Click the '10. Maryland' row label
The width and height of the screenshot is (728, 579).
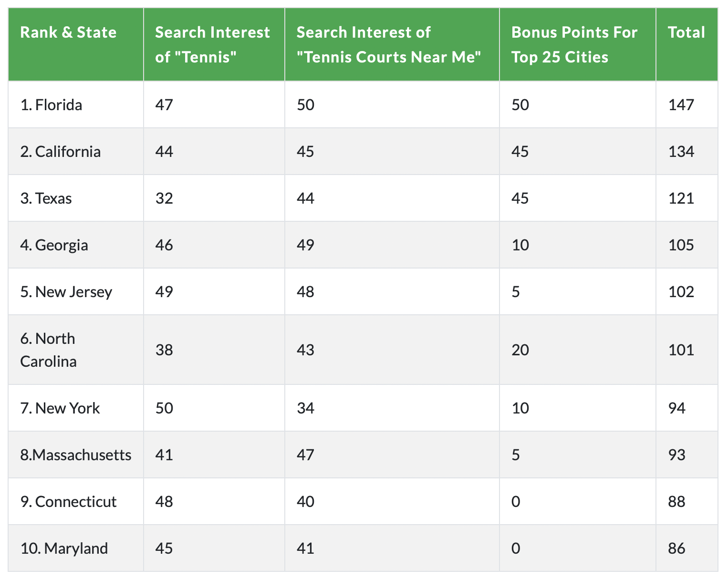pos(64,548)
